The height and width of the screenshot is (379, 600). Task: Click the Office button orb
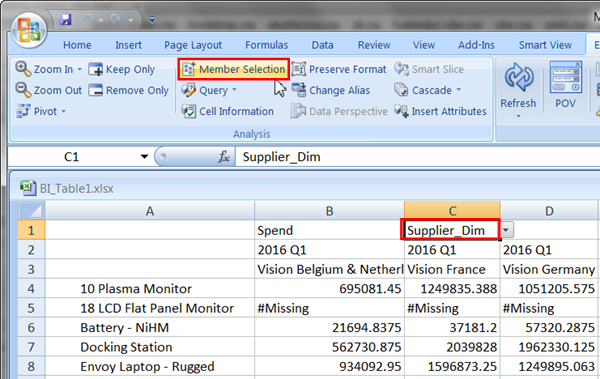tap(29, 31)
